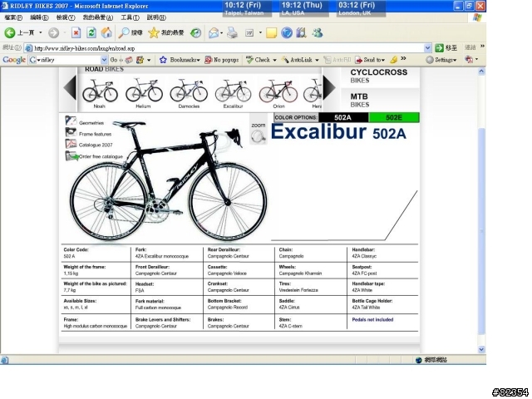Toggle the No popups blocker button
The height and width of the screenshot is (399, 532).
[222, 60]
